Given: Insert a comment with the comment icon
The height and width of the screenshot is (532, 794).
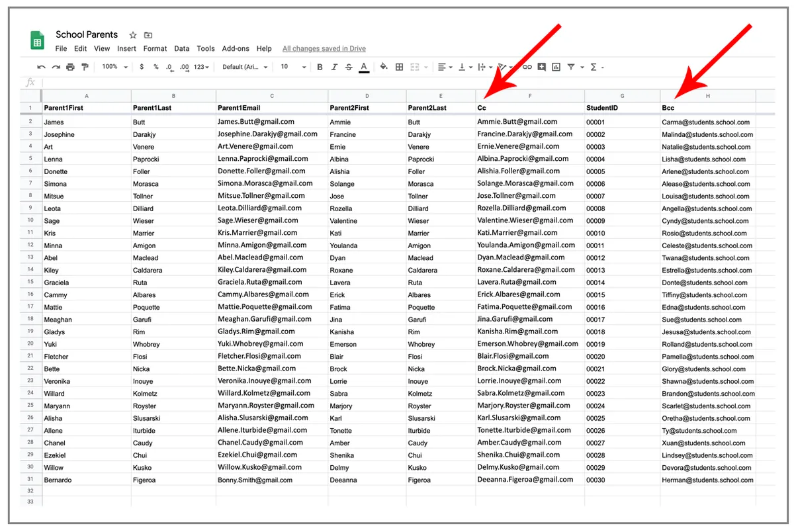Looking at the screenshot, I should (x=542, y=67).
